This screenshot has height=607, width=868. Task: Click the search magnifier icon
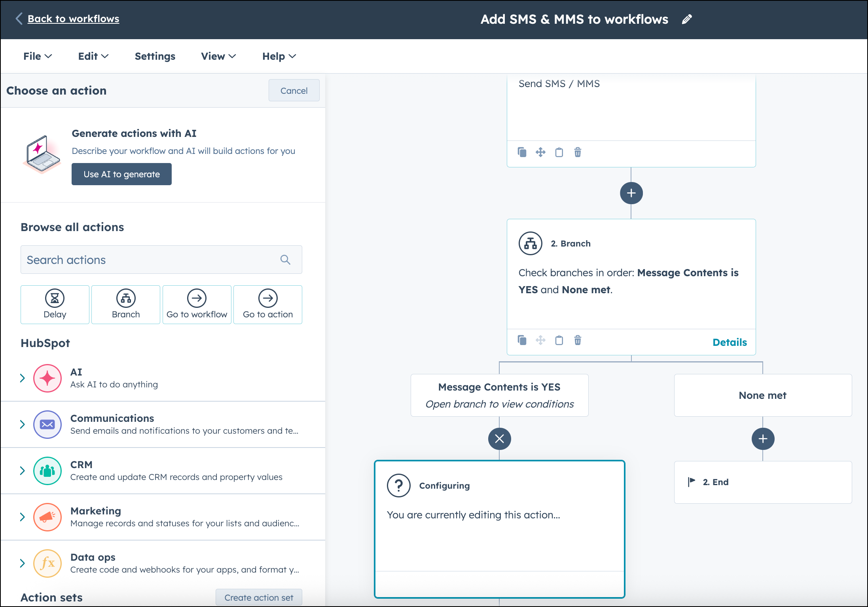(285, 260)
